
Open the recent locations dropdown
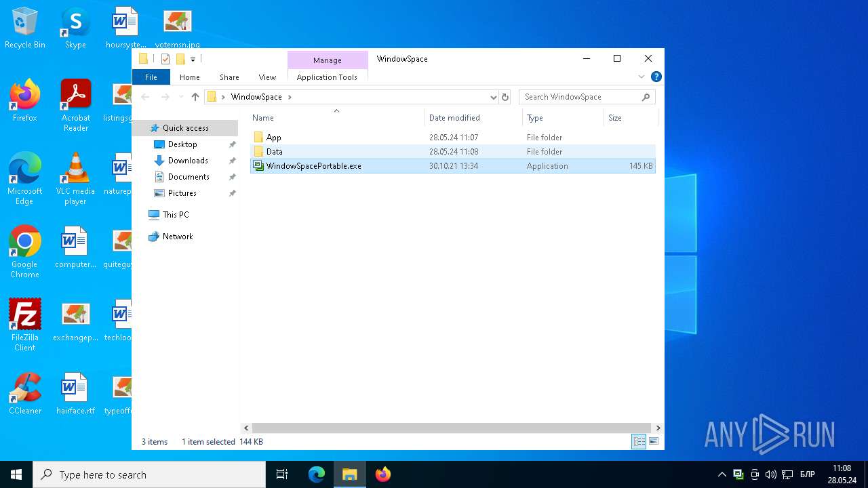pos(180,97)
